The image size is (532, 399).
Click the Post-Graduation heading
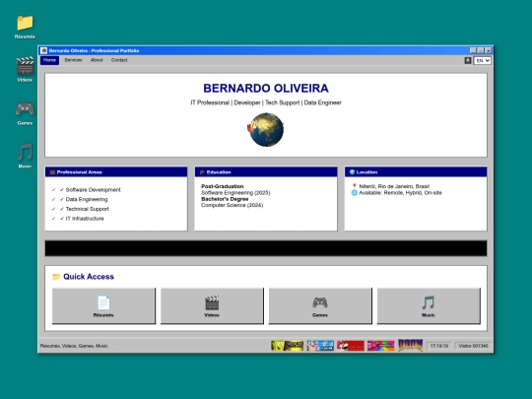coord(223,186)
